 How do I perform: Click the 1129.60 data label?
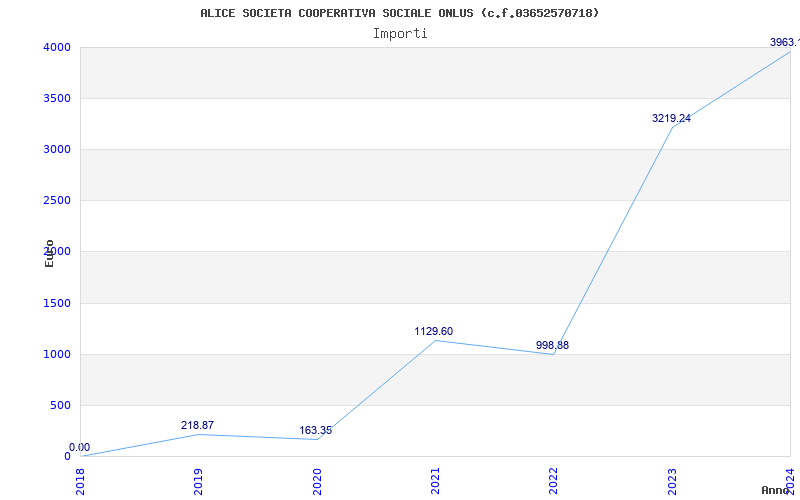434,332
